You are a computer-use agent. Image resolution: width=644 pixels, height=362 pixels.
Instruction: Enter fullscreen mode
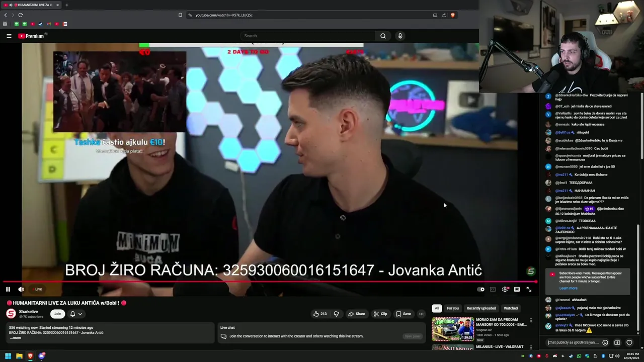[x=529, y=289]
